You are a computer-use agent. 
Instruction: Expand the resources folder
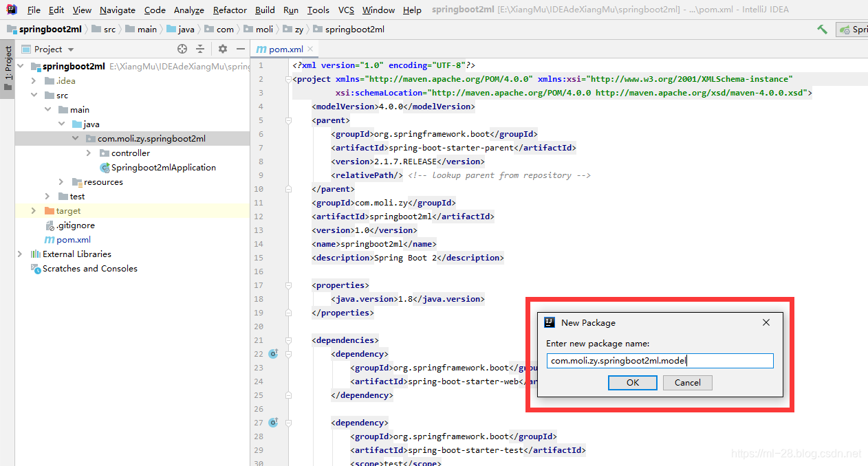(62, 182)
